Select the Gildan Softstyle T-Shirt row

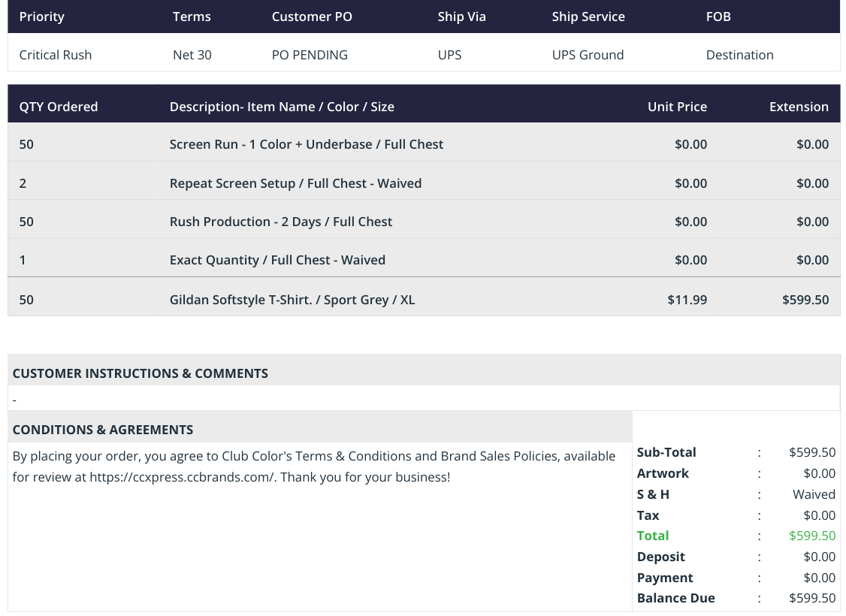pos(424,300)
